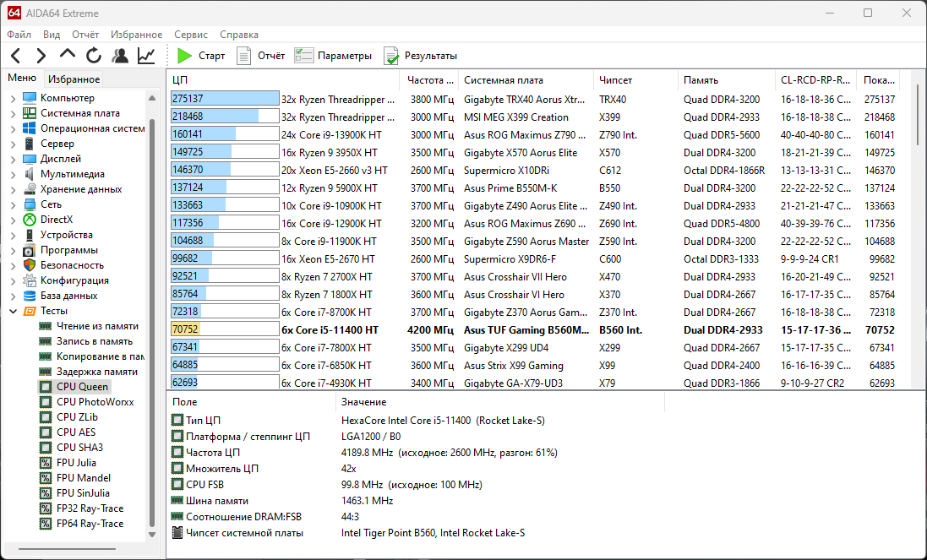Select the 160141 score bar
The width and height of the screenshot is (927, 560).
[225, 134]
